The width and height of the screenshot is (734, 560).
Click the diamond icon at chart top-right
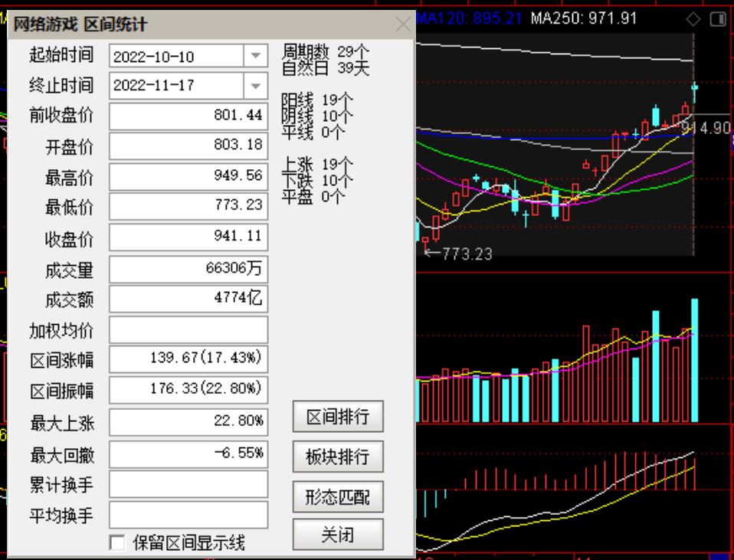[x=693, y=19]
